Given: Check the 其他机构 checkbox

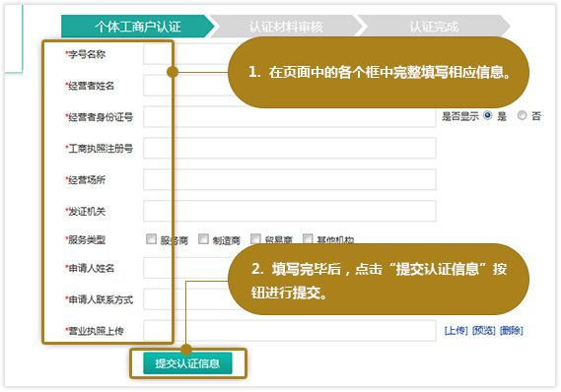Looking at the screenshot, I should pos(308,238).
